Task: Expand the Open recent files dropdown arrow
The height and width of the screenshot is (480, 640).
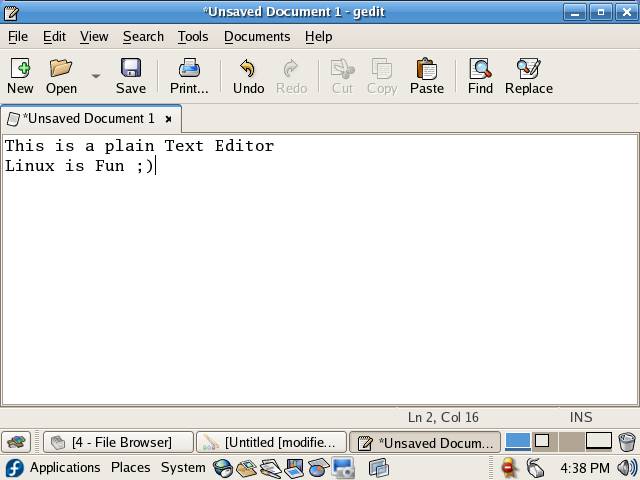Action: click(96, 76)
